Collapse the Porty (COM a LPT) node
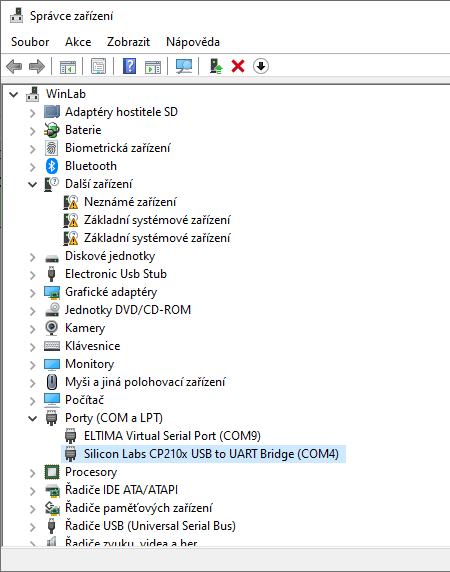This screenshot has height=572, width=450. tap(32, 418)
